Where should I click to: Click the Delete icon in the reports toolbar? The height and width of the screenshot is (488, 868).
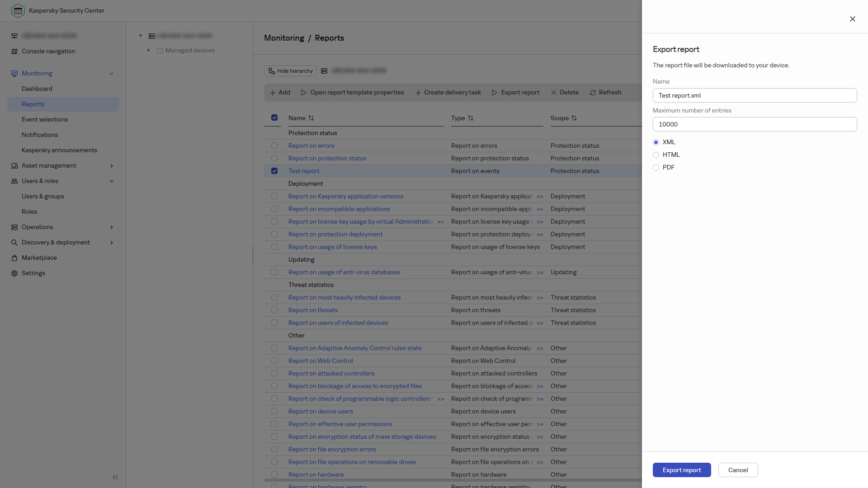(x=553, y=93)
